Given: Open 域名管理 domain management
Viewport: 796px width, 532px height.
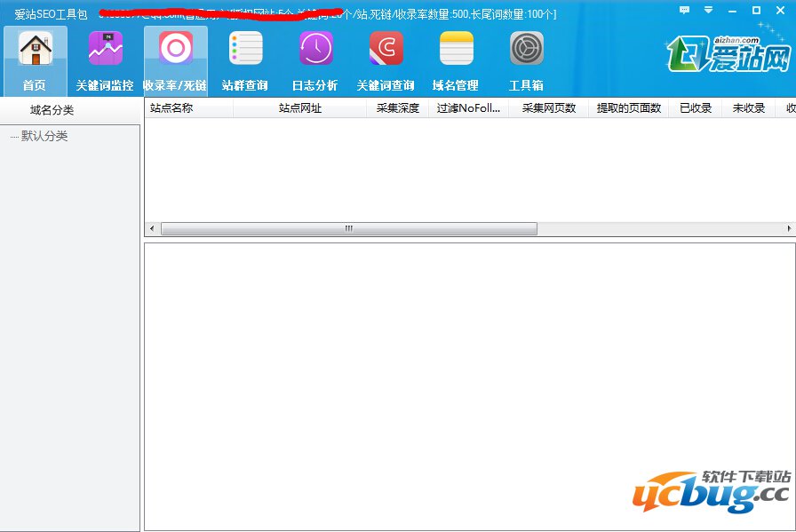Looking at the screenshot, I should pos(456,60).
